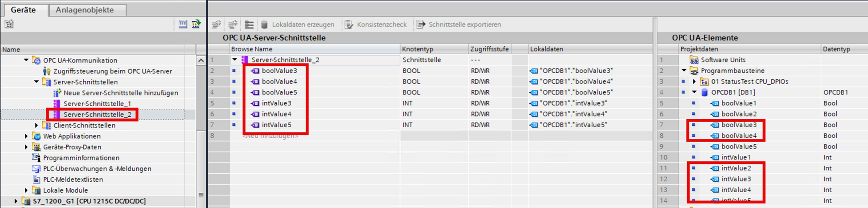Viewport: 868px width, 208px height.
Task: Click project tree scrollbar up arrow
Action: click(x=201, y=60)
